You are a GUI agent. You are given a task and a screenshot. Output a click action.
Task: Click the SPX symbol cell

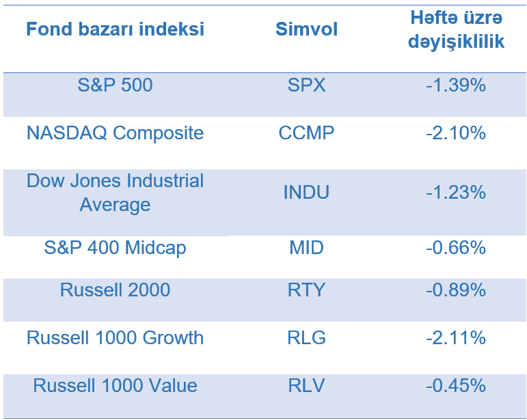click(306, 85)
